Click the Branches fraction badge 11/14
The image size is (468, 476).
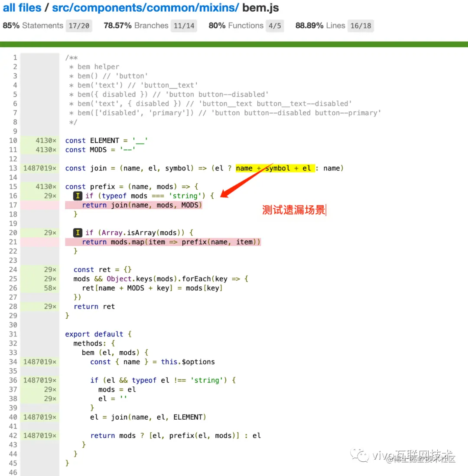pos(184,26)
